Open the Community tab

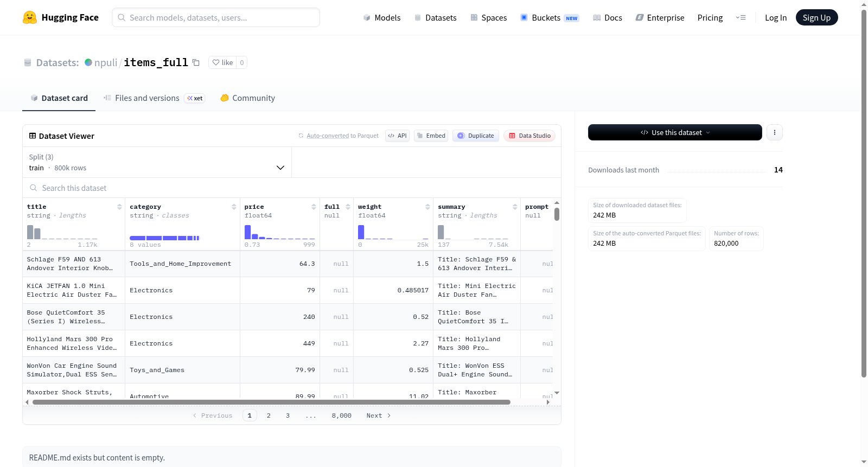click(247, 98)
